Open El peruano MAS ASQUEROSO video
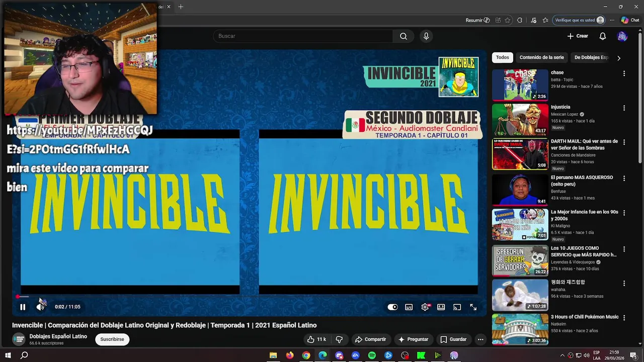Viewport: 644px width, 362px height. (582, 180)
